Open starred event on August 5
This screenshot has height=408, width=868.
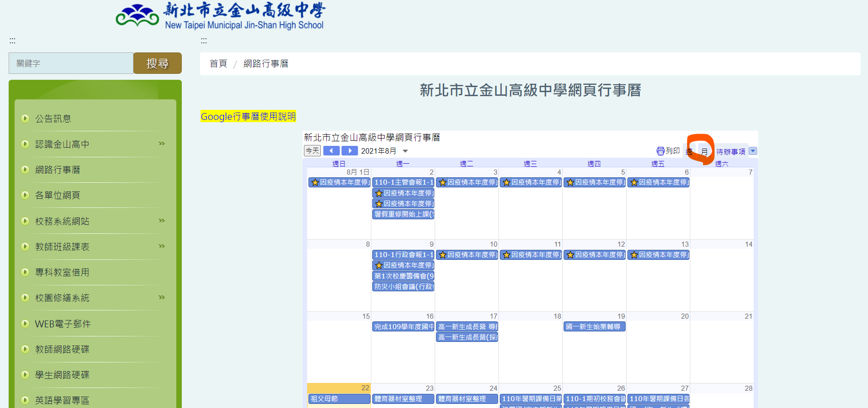click(x=595, y=182)
